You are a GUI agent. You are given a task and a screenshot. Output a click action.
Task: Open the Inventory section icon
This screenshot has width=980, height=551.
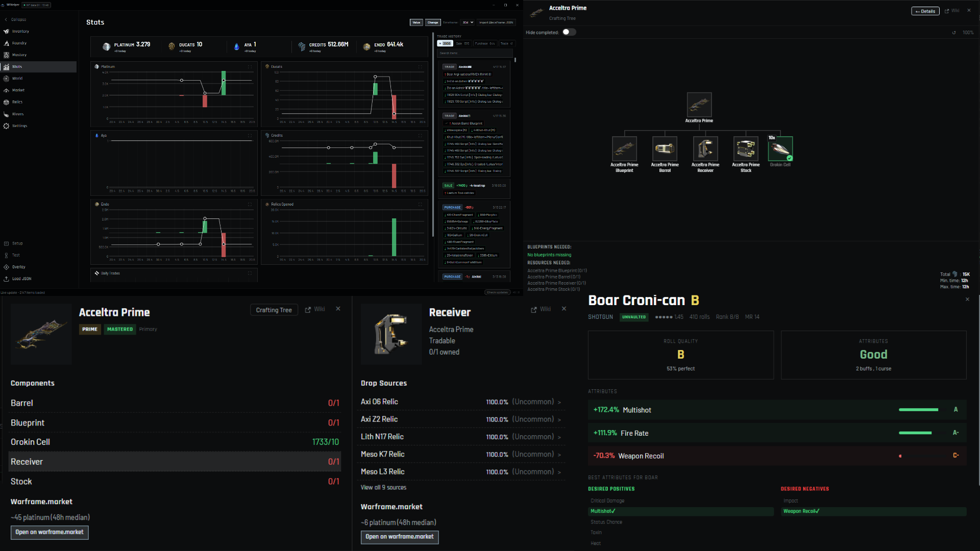point(6,32)
